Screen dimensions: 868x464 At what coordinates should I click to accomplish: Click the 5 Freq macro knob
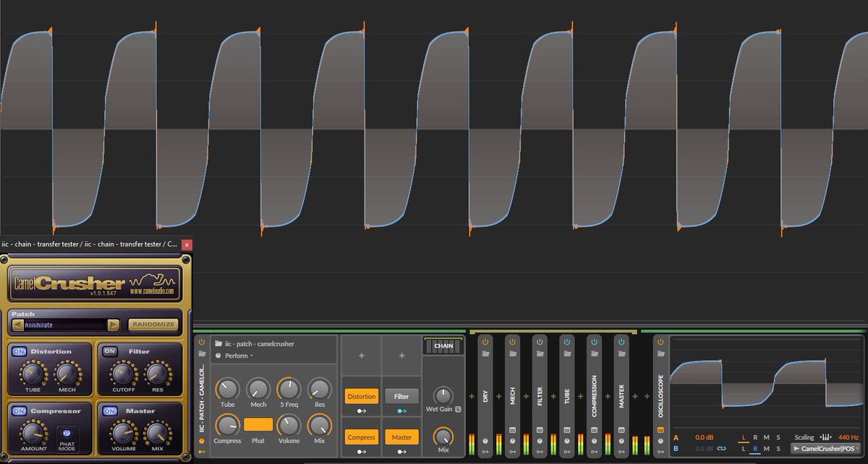click(289, 389)
